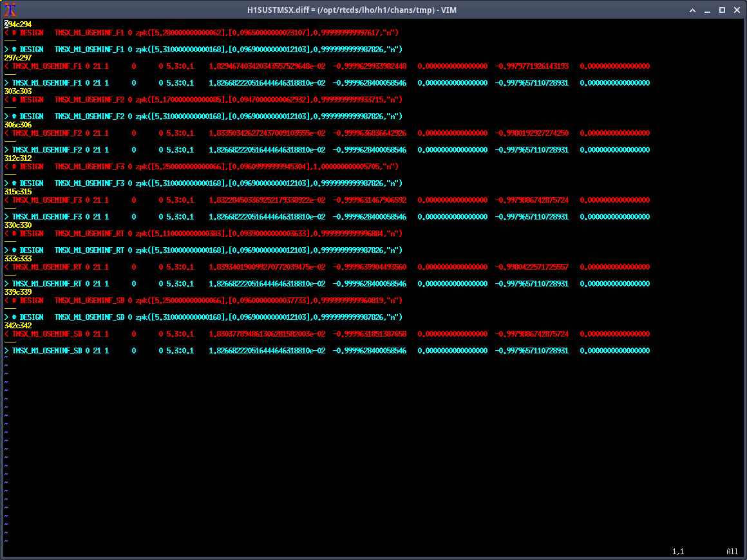Click the 339c339 diff hunk marker
This screenshot has height=560, width=747.
(18, 292)
